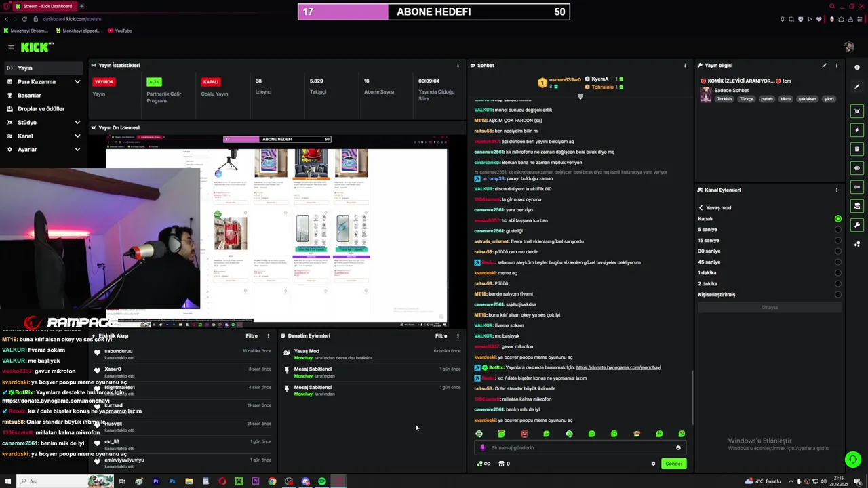Toggle the wrench panel icon in right sidebar

857,225
